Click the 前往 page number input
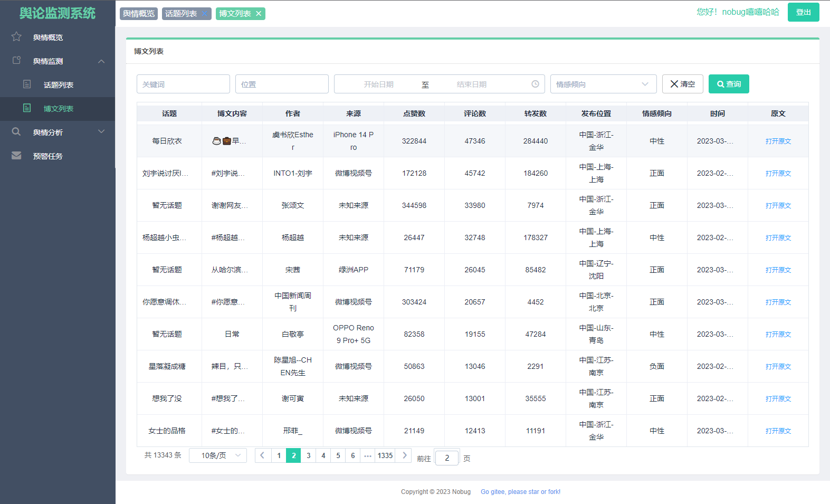 447,458
